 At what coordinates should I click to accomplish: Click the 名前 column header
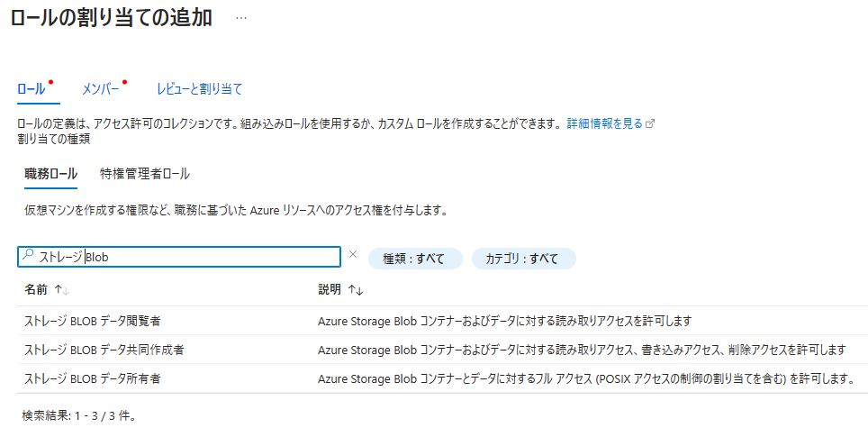(x=36, y=289)
